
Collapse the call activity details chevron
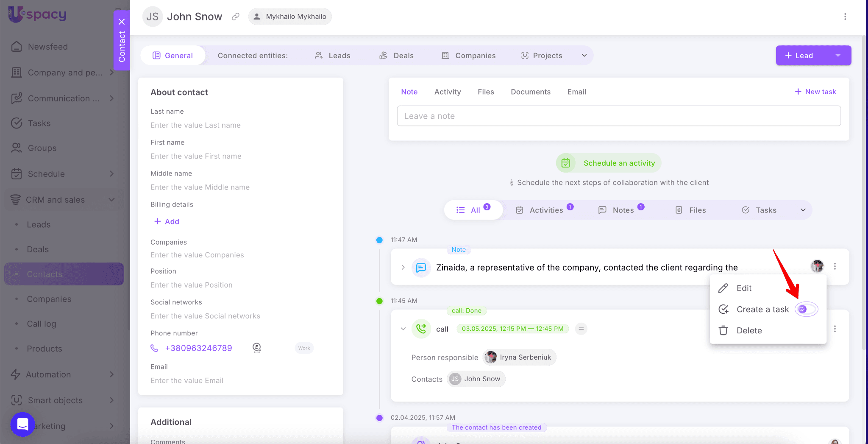(x=403, y=329)
